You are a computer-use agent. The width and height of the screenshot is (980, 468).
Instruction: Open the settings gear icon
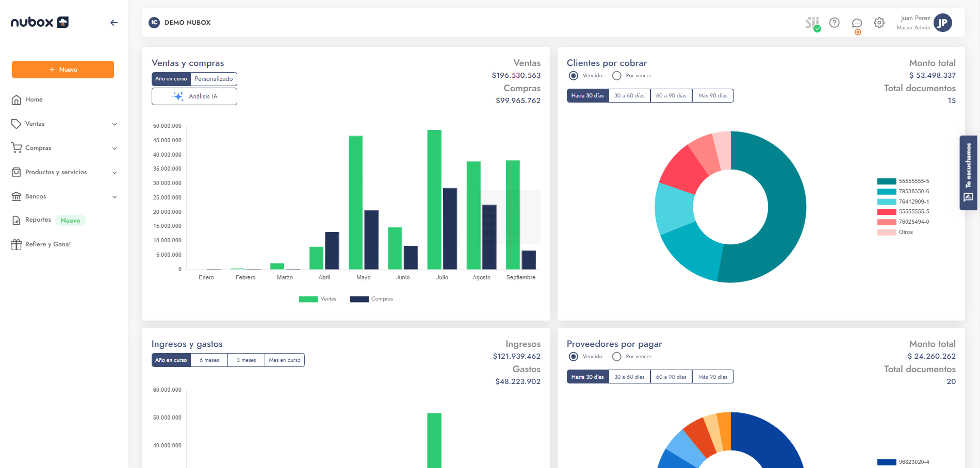879,23
